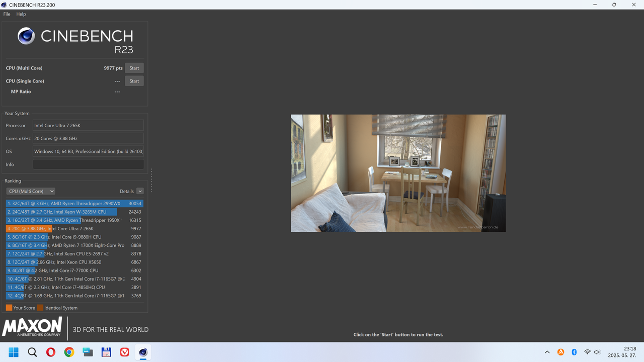The height and width of the screenshot is (362, 644).
Task: Open Avast antivirus tray icon
Action: tap(561, 352)
